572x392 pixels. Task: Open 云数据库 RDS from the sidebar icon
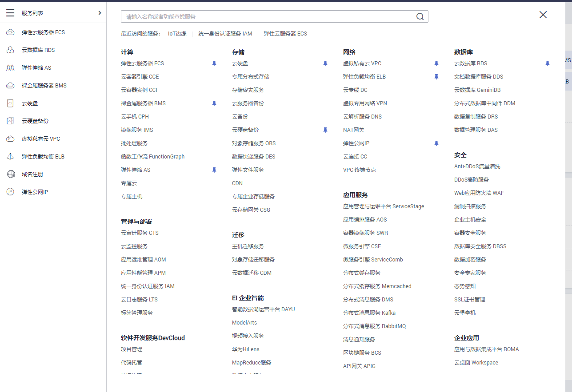11,50
